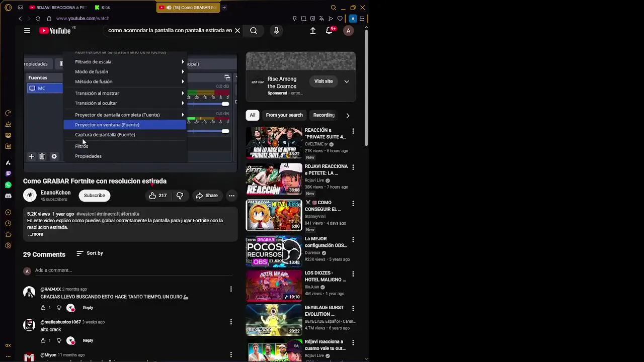The image size is (644, 362).
Task: Expand description with ...more
Action: pos(36,234)
